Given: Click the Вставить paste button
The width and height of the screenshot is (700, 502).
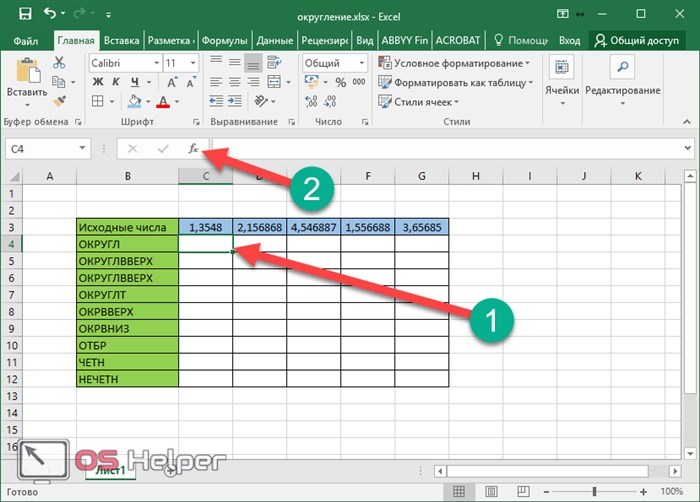Looking at the screenshot, I should [x=27, y=83].
